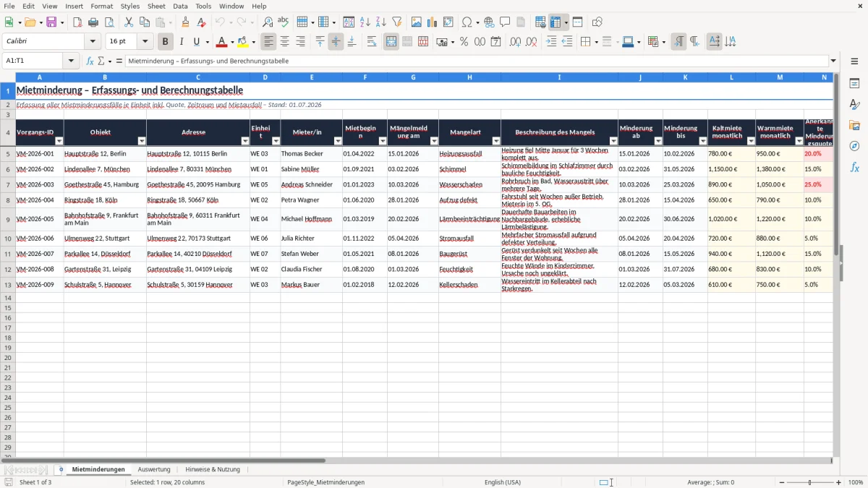Click the Sort Descending icon
868x488 pixels.
(x=381, y=22)
